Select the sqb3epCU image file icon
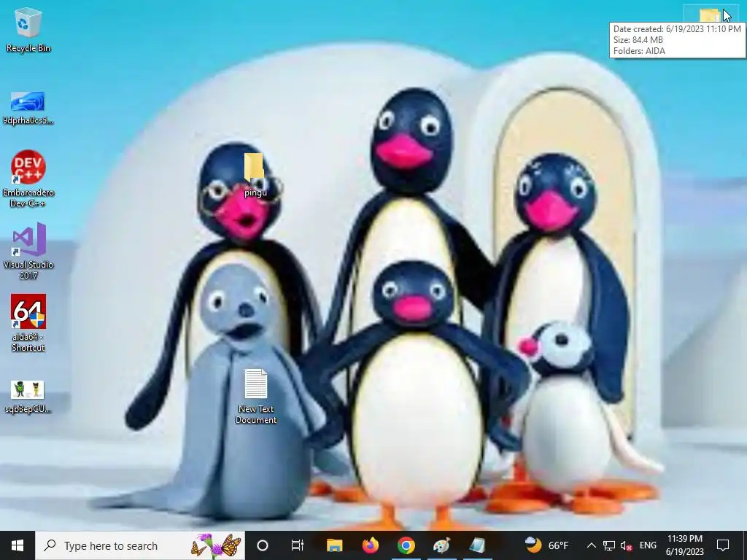 click(x=28, y=397)
